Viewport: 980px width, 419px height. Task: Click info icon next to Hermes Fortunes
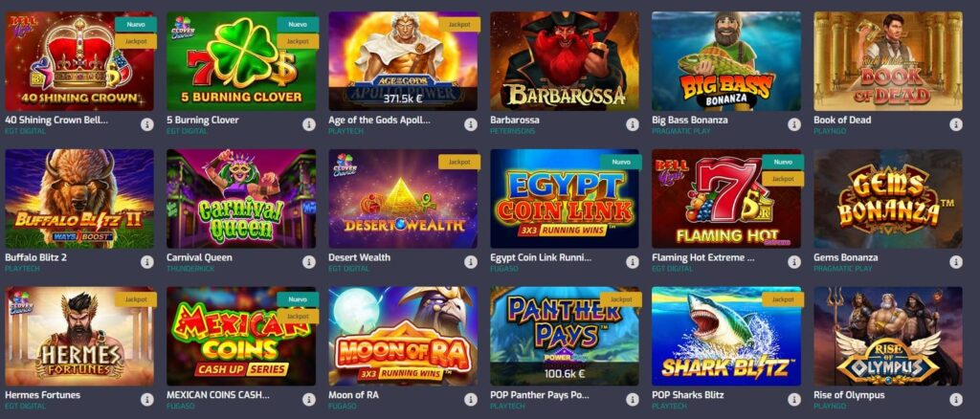coord(146,400)
